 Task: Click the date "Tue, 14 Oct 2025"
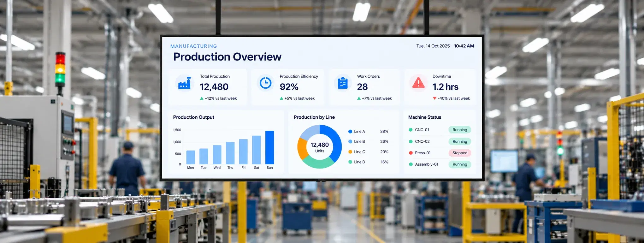(x=433, y=46)
